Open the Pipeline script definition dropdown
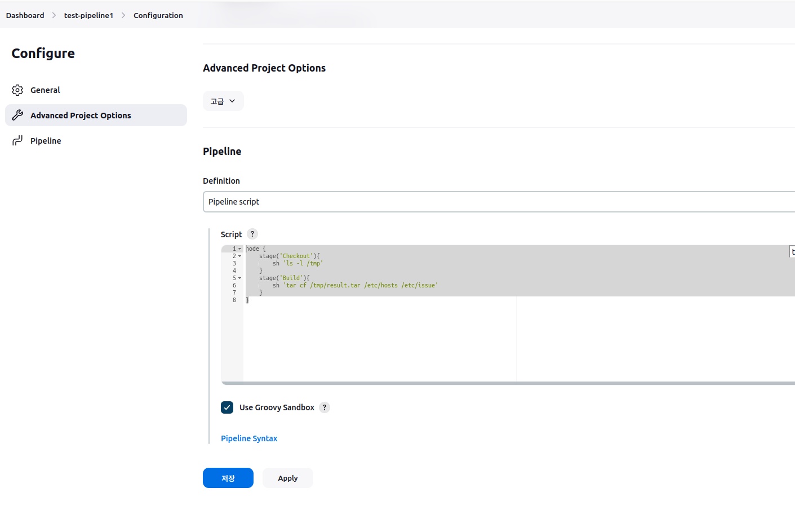This screenshot has width=795, height=532. [x=499, y=202]
